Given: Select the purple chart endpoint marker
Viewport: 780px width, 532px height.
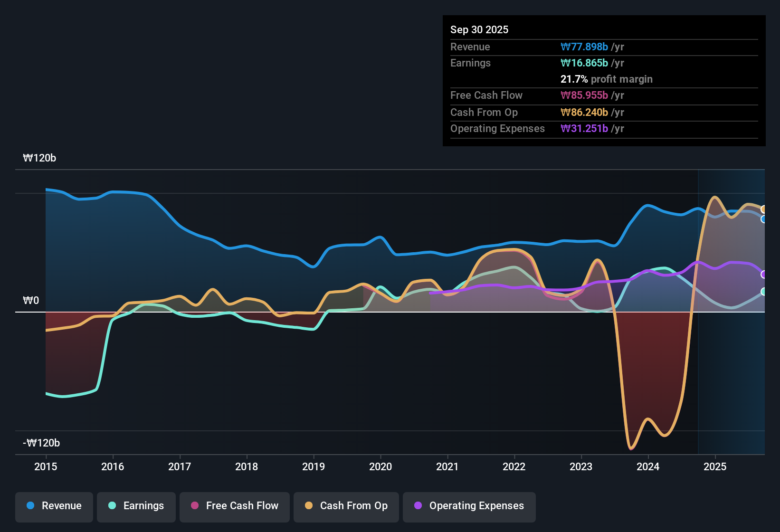Looking at the screenshot, I should pos(764,274).
